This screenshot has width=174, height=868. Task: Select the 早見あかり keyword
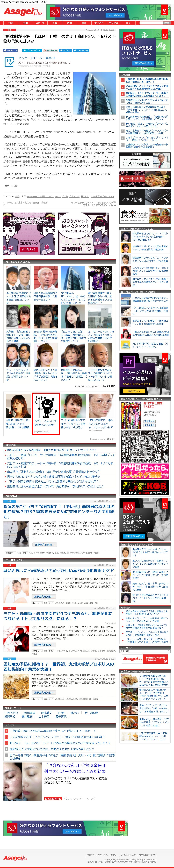point(11,713)
